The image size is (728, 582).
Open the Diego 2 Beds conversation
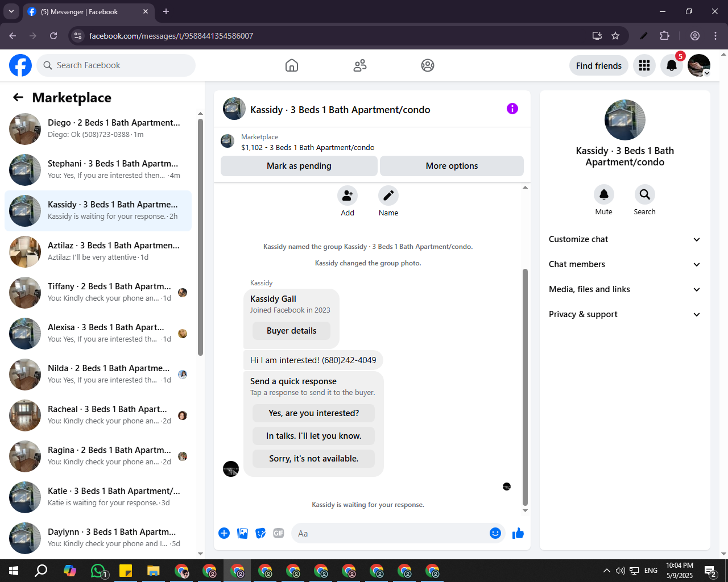point(98,129)
